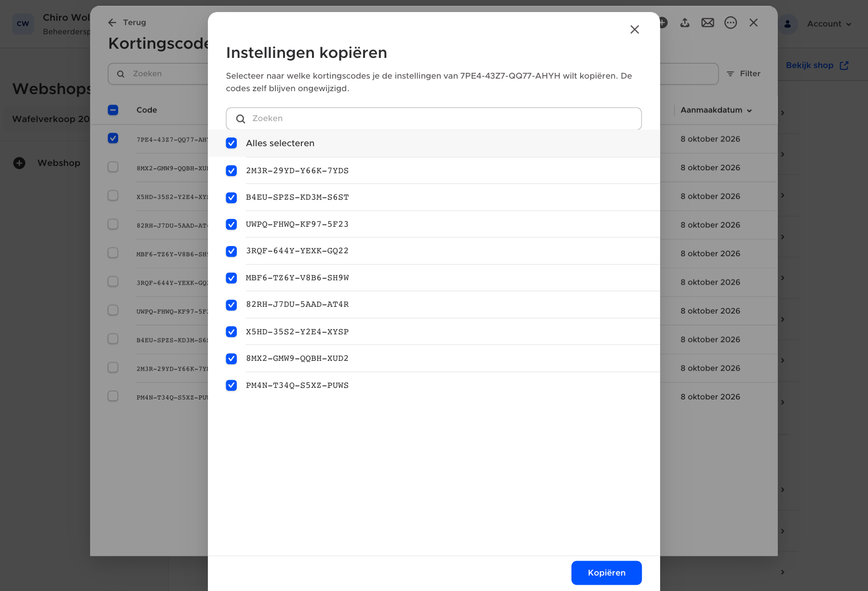Click the plus icon next to Webshop
This screenshot has width=868, height=591.
[x=19, y=163]
